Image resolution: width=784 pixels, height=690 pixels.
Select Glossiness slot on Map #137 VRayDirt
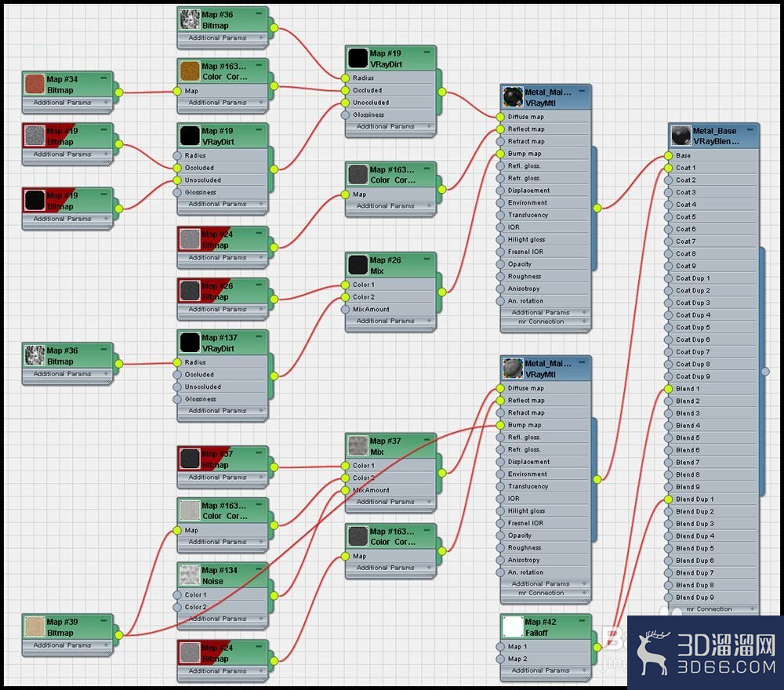(x=223, y=399)
